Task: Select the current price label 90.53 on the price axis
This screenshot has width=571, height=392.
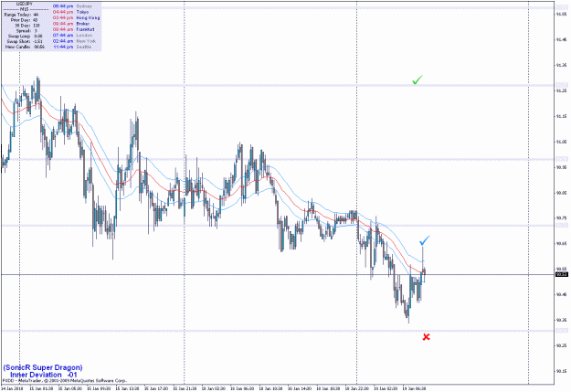Action: pyautogui.click(x=562, y=274)
